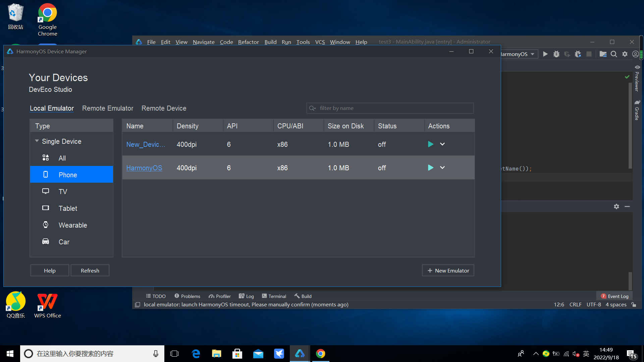The width and height of the screenshot is (644, 362).
Task: Toggle the read-only lock icon in status bar
Action: pyautogui.click(x=634, y=304)
